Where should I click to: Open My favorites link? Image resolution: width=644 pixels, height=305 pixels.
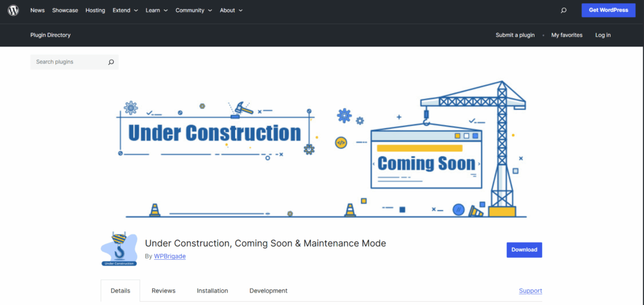[567, 35]
